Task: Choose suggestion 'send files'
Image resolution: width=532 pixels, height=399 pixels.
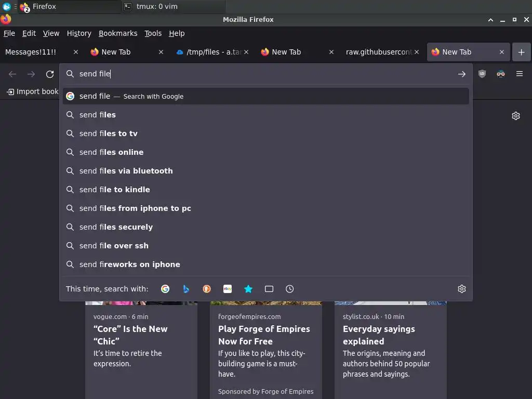Action: tap(265, 115)
